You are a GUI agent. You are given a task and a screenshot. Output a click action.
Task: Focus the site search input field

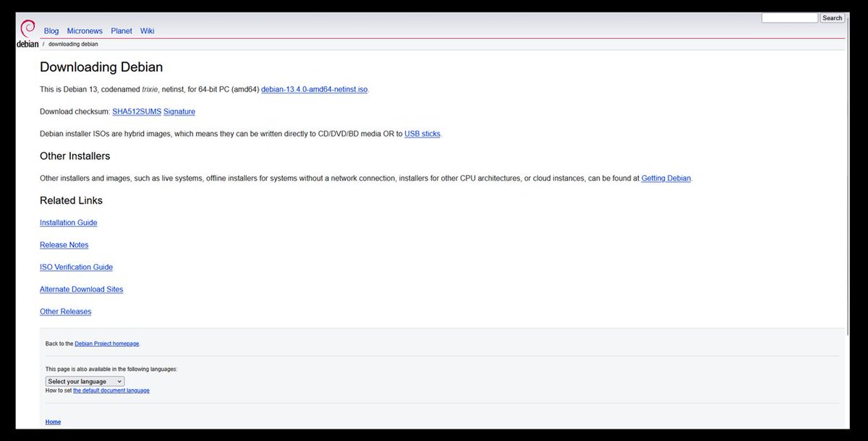coord(790,18)
